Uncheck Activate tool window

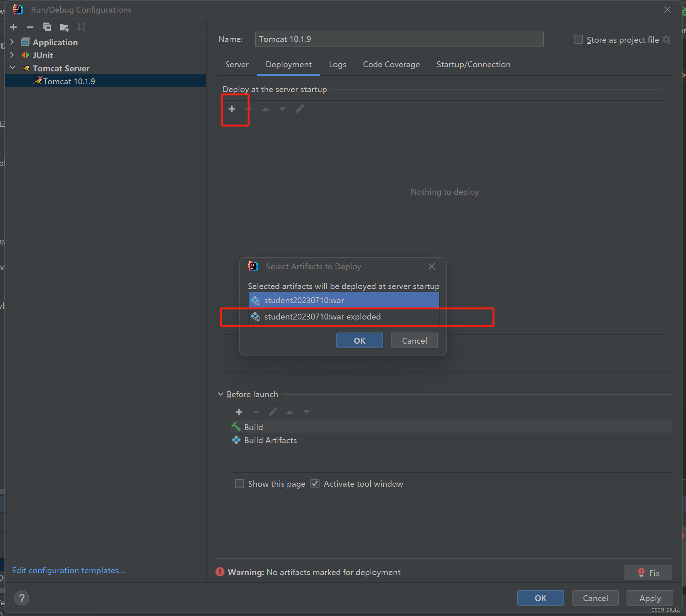click(315, 484)
